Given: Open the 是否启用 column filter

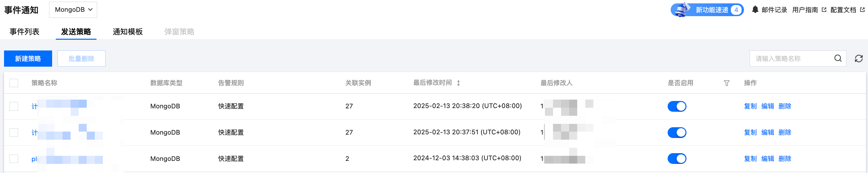Looking at the screenshot, I should tap(726, 83).
